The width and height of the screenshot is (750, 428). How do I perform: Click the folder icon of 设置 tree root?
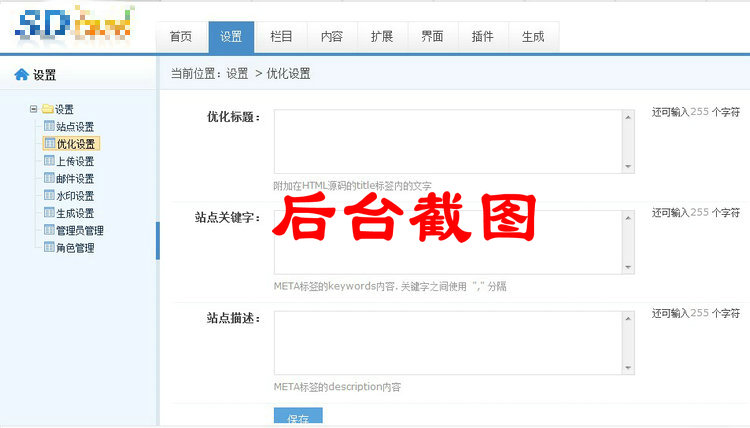coord(47,109)
